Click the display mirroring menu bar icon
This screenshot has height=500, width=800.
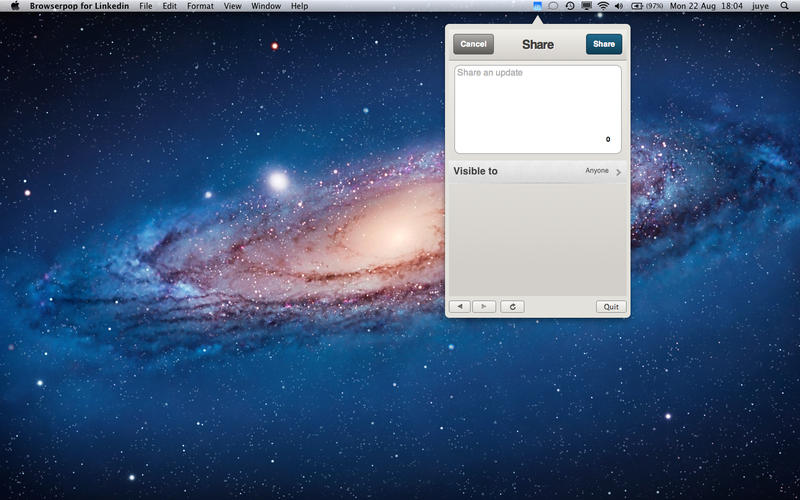click(x=586, y=6)
